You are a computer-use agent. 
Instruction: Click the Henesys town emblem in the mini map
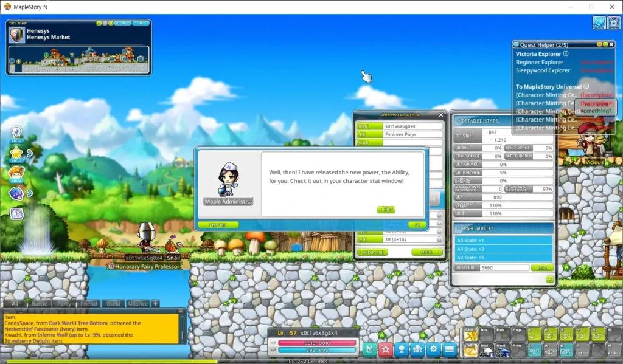(16, 35)
